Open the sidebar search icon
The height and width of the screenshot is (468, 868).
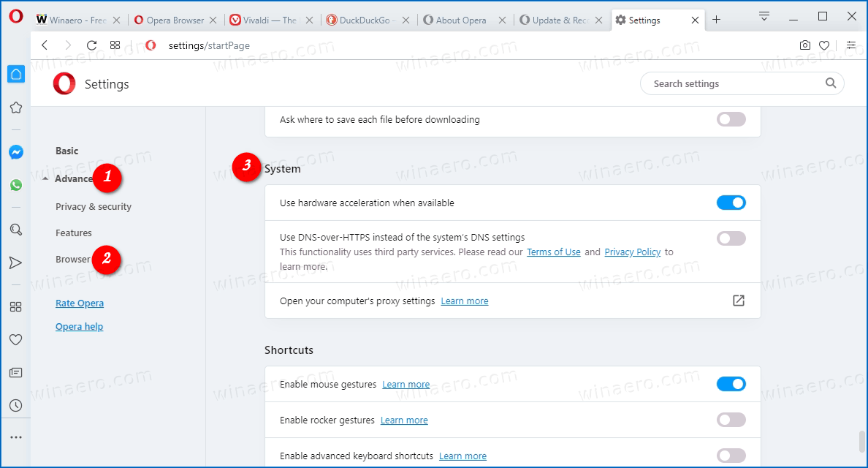16,229
